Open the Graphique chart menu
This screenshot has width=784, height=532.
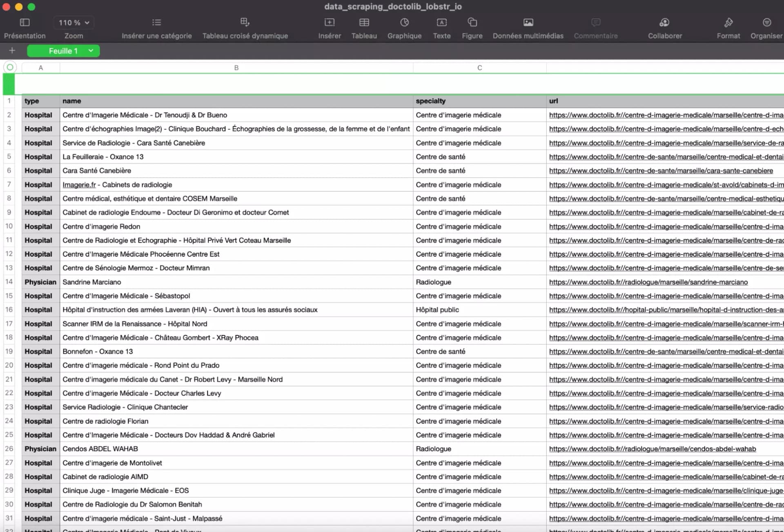404,27
